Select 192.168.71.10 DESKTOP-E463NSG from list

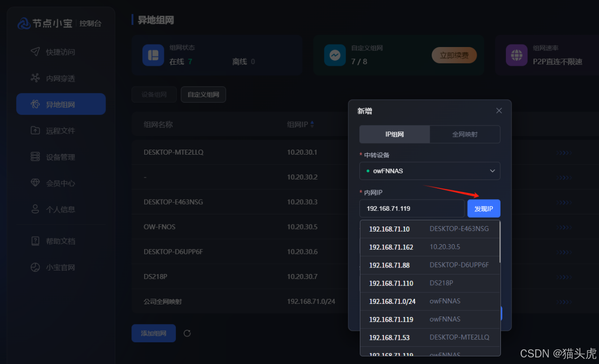pyautogui.click(x=430, y=229)
